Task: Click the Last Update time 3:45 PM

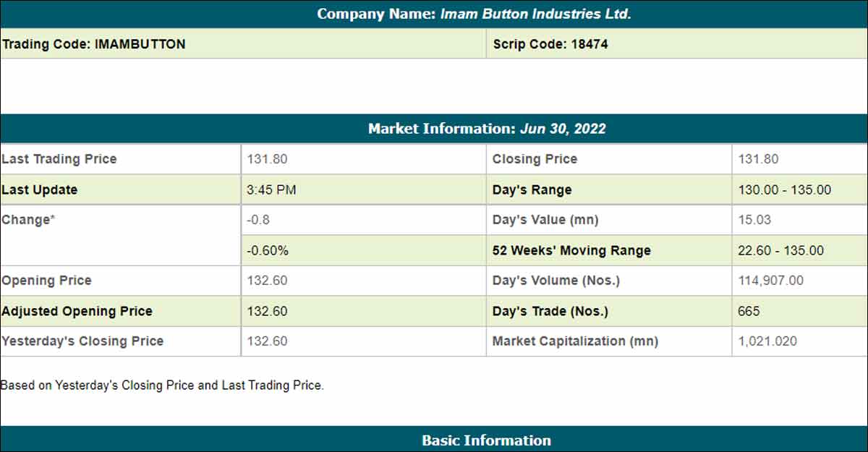Action: coord(272,190)
